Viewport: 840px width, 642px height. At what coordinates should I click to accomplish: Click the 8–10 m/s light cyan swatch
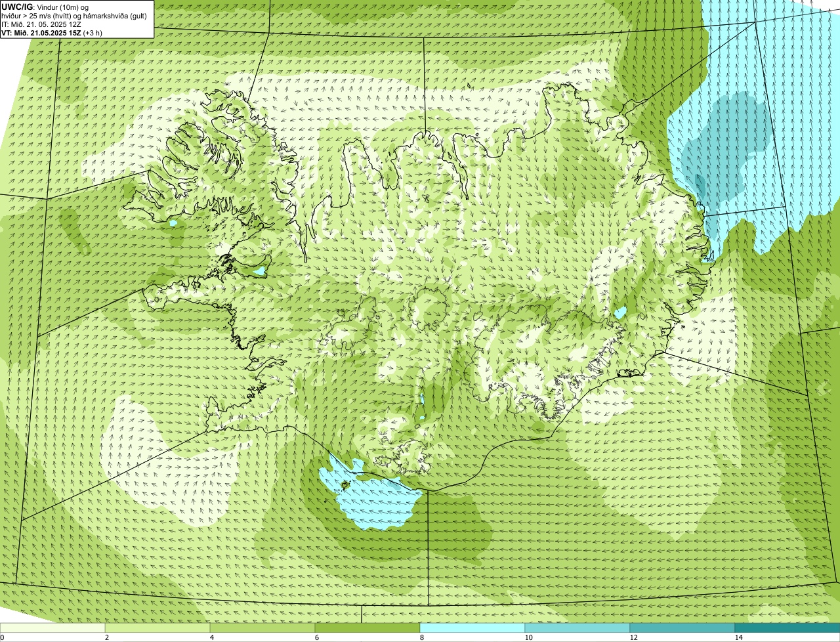point(472,628)
